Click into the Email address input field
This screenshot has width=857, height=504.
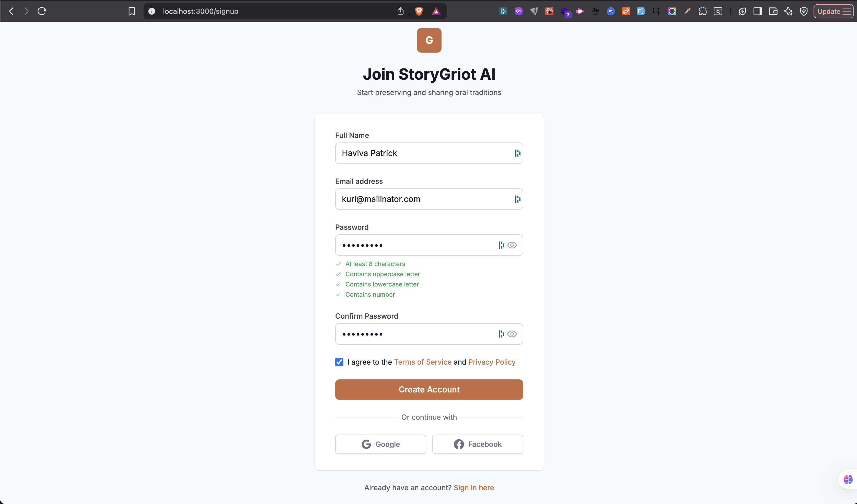422,199
